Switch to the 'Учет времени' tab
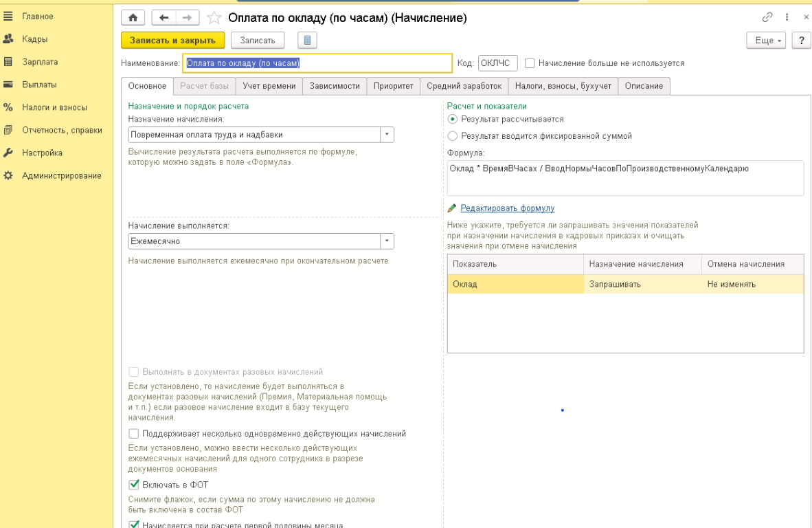Screen dimensions: 812x528 point(269,86)
